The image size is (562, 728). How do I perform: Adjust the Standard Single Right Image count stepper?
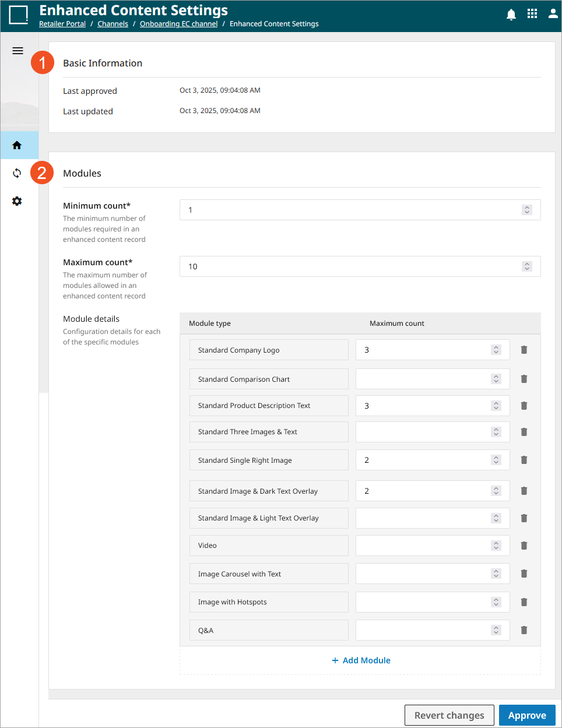click(x=496, y=460)
